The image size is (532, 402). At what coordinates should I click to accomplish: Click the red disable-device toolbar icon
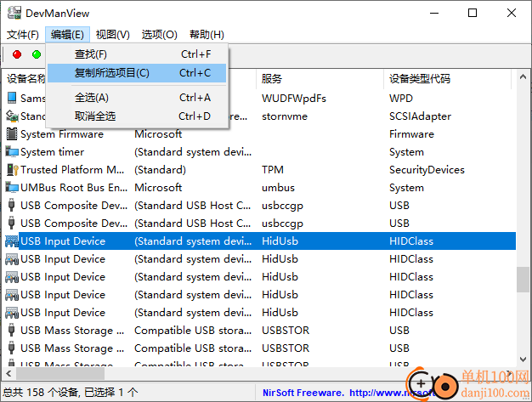click(x=17, y=54)
